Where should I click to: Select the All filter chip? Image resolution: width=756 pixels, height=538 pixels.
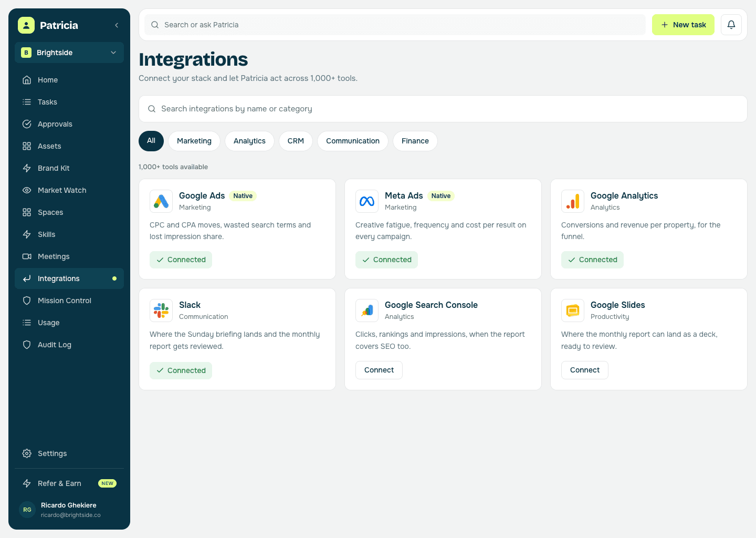151,141
